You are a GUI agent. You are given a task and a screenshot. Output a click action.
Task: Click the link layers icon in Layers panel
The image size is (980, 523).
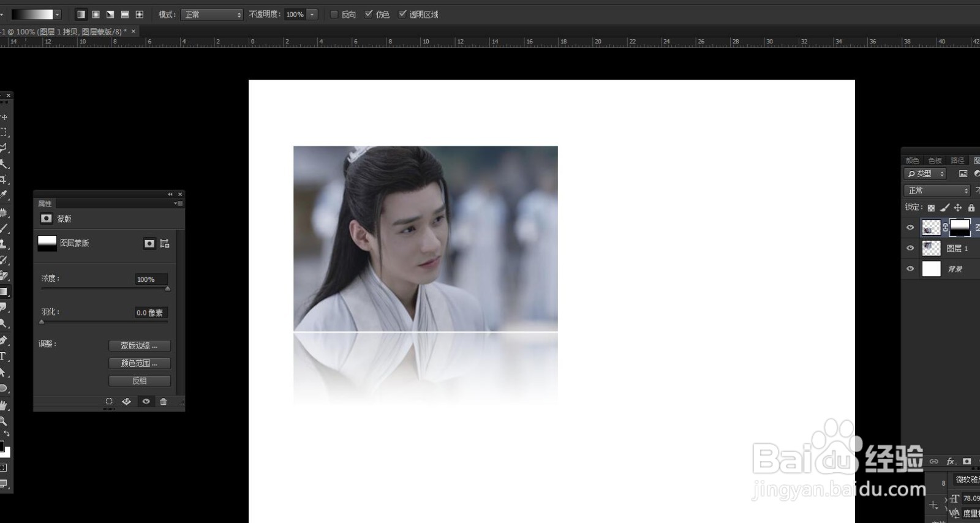click(x=934, y=461)
